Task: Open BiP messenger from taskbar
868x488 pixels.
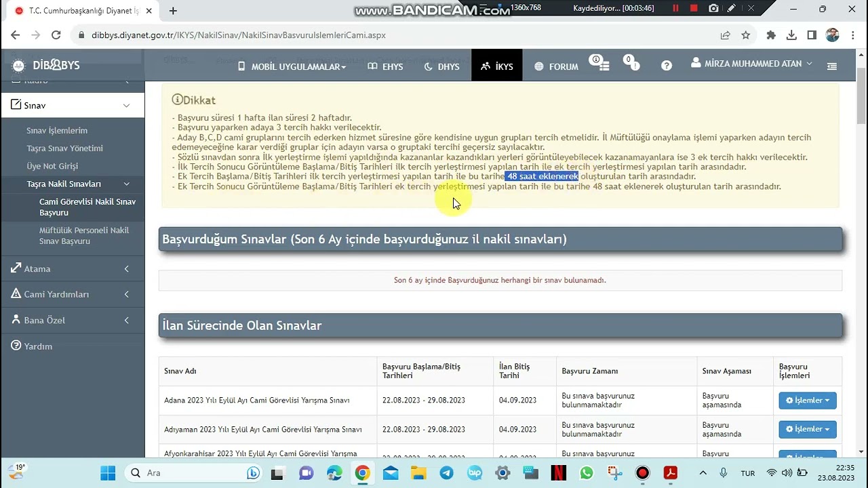Action: (x=475, y=472)
